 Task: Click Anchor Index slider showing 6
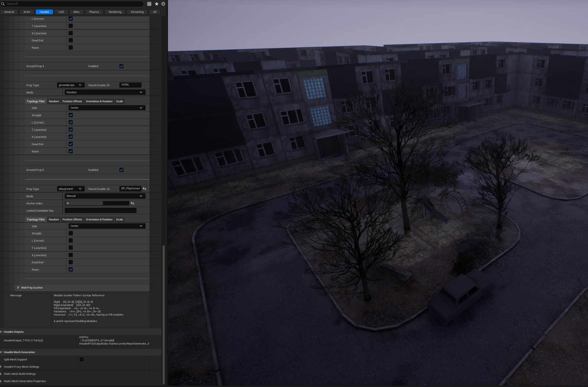(x=97, y=203)
